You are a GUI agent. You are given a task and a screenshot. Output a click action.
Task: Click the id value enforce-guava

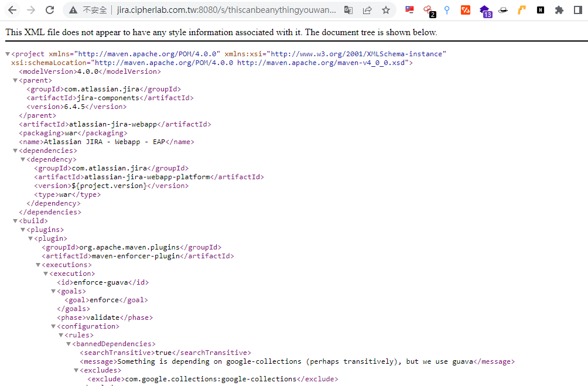(101, 282)
